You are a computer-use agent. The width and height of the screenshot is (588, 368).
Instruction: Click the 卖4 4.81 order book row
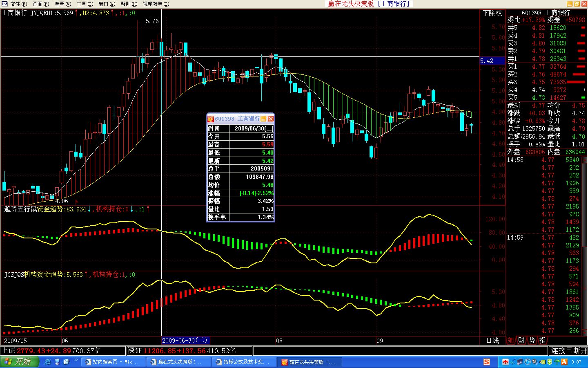tap(546, 36)
